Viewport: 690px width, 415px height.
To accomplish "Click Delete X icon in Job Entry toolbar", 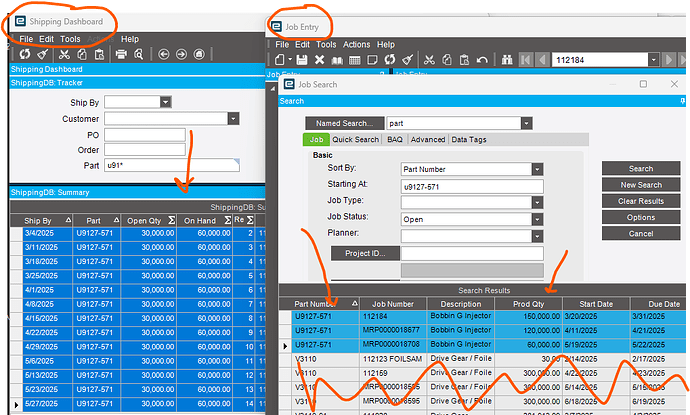I will coord(319,59).
